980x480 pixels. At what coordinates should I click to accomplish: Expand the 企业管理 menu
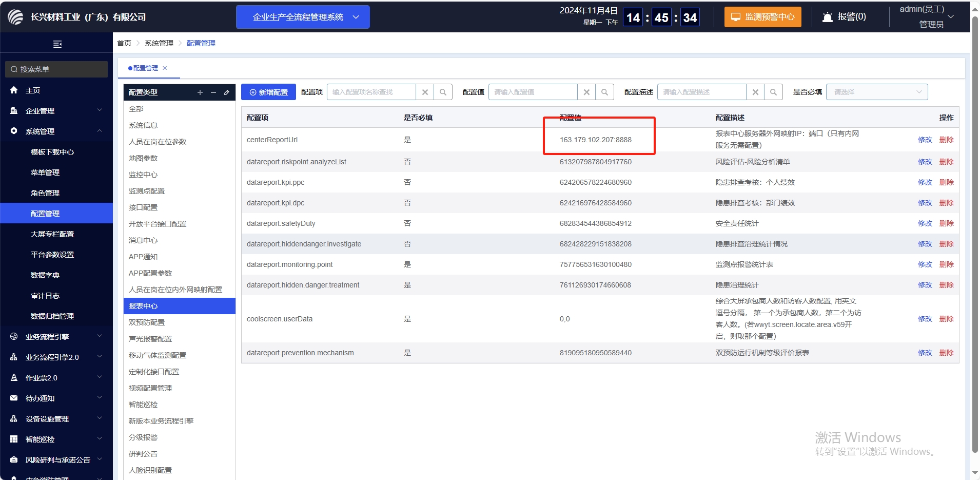pos(56,111)
